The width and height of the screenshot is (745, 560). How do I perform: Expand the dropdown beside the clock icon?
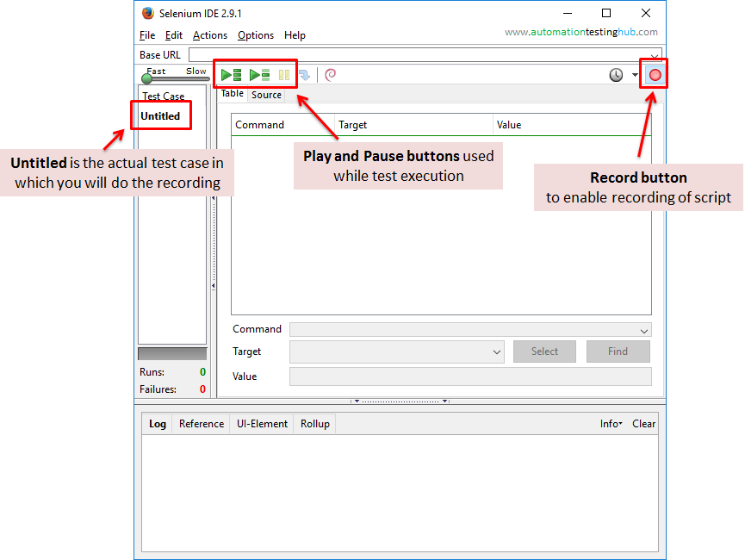pyautogui.click(x=634, y=75)
